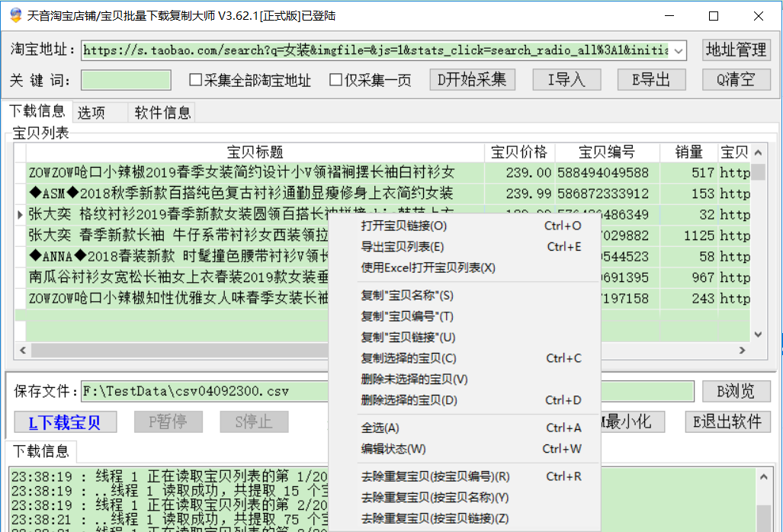Choose 删除选择的宝贝(D) menu item
The height and width of the screenshot is (532, 783).
[409, 400]
